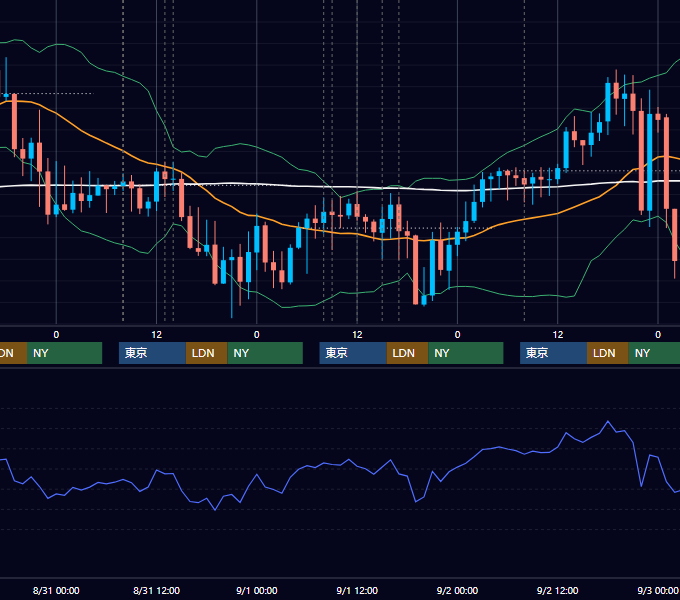Image resolution: width=680 pixels, height=600 pixels.
Task: Click the 9/2 12:00 date label
Action: pyautogui.click(x=557, y=590)
